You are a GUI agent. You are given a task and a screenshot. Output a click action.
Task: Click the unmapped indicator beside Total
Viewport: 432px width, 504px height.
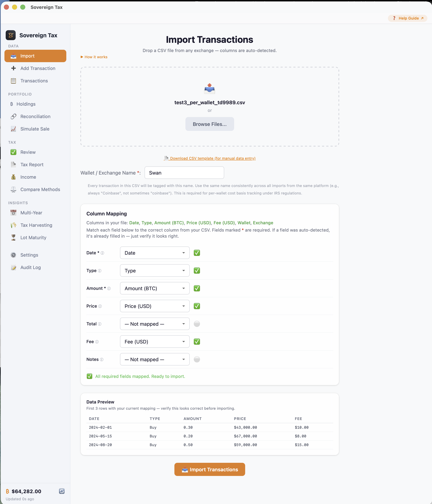point(197,324)
